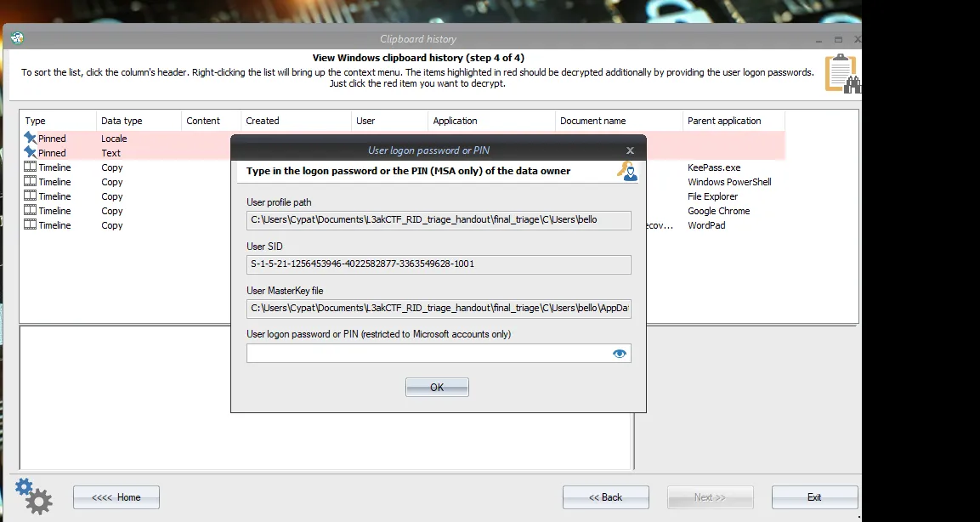Close the User logon password dialog
The height and width of the screenshot is (522, 980).
pyautogui.click(x=630, y=150)
